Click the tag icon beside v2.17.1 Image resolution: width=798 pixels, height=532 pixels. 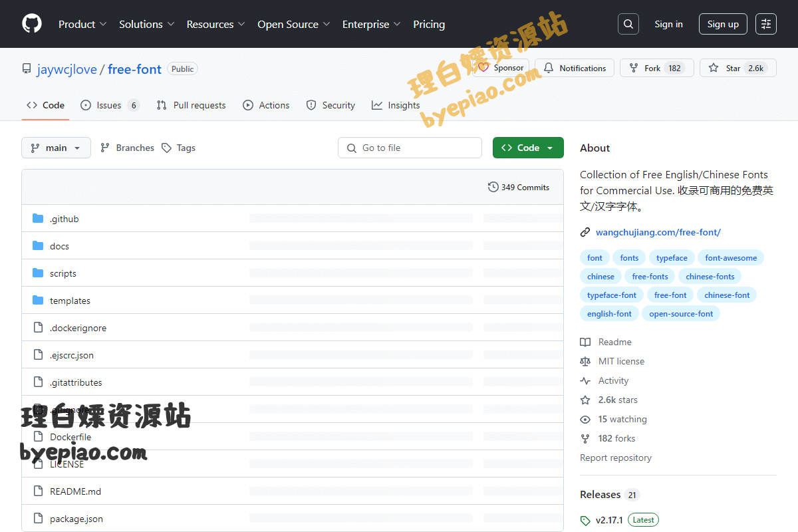pos(585,520)
